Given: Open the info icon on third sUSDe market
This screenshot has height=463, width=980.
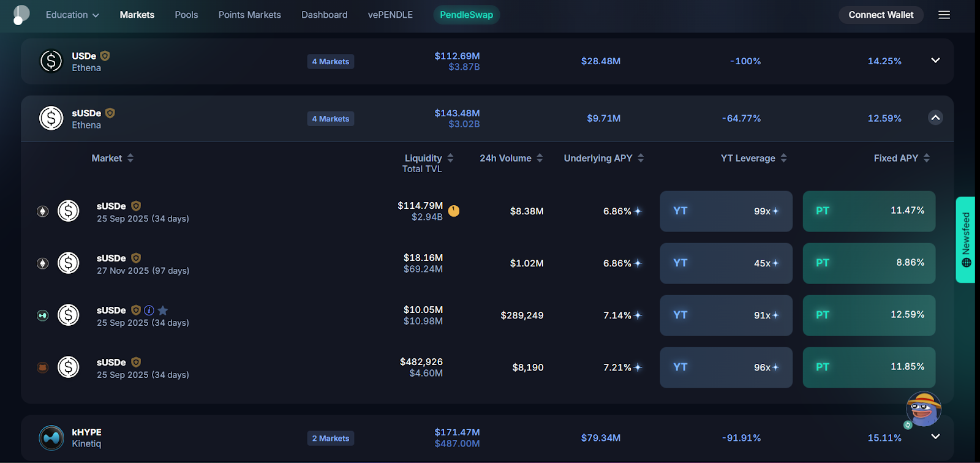Looking at the screenshot, I should [x=149, y=311].
